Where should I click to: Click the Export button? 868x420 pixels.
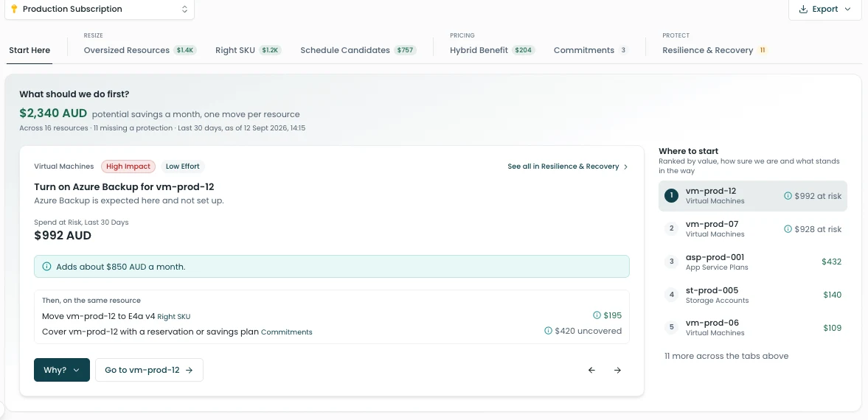(x=824, y=10)
